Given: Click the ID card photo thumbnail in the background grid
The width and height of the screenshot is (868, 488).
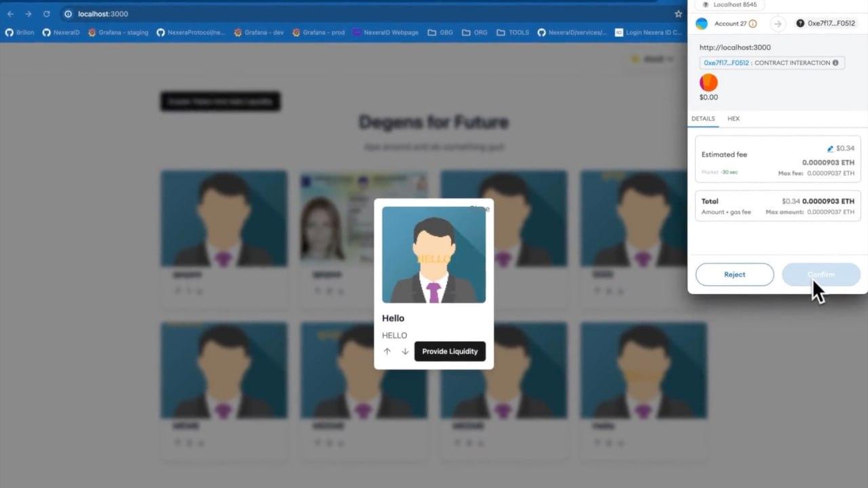Looking at the screenshot, I should (363, 218).
